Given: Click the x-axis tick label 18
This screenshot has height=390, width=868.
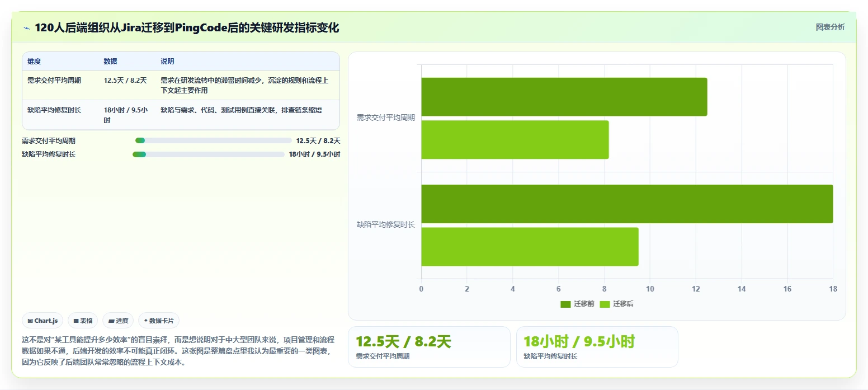Looking at the screenshot, I should (833, 289).
